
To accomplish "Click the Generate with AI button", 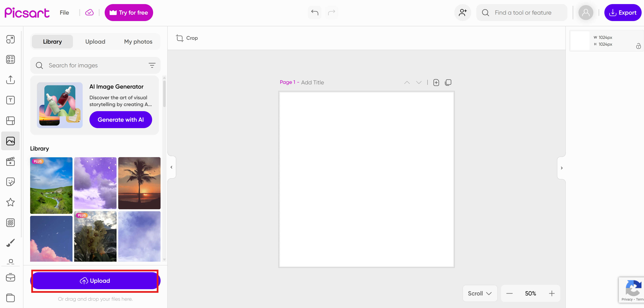I will point(120,120).
